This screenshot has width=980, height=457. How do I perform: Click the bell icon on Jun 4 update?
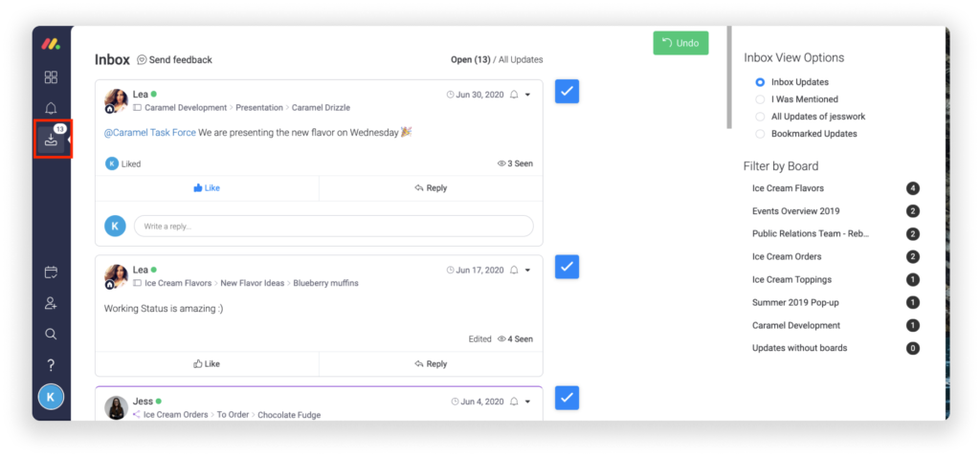(x=514, y=403)
